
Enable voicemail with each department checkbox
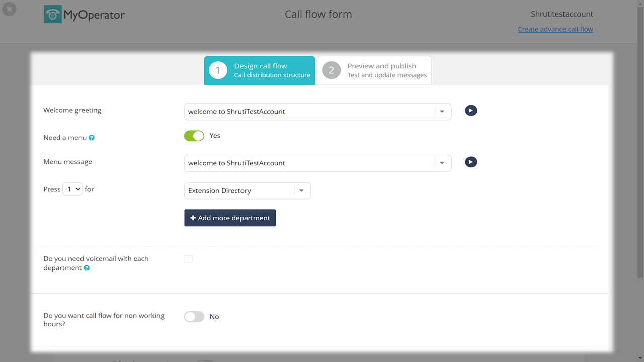188,259
